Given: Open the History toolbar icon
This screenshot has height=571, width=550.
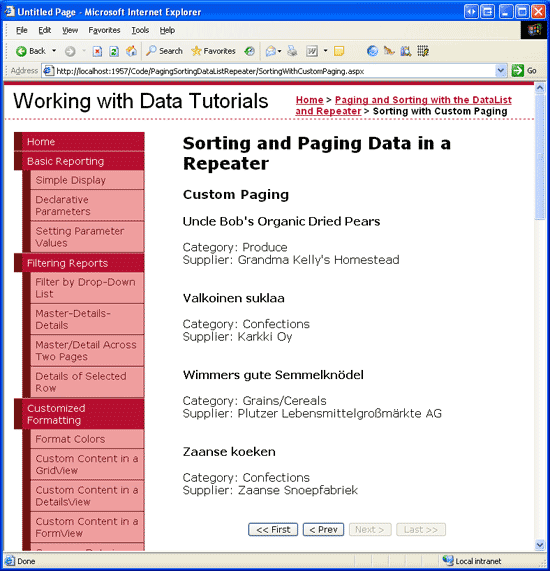Looking at the screenshot, I should click(x=250, y=51).
